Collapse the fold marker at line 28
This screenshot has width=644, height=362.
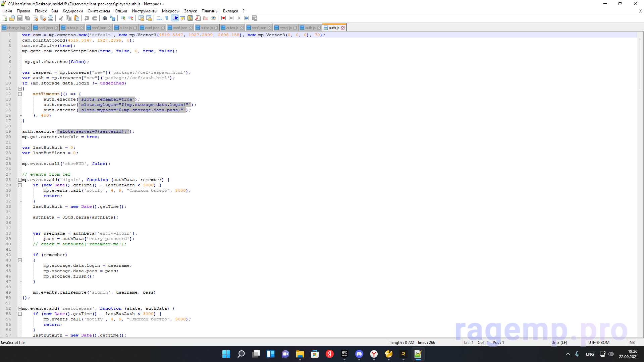click(20, 180)
